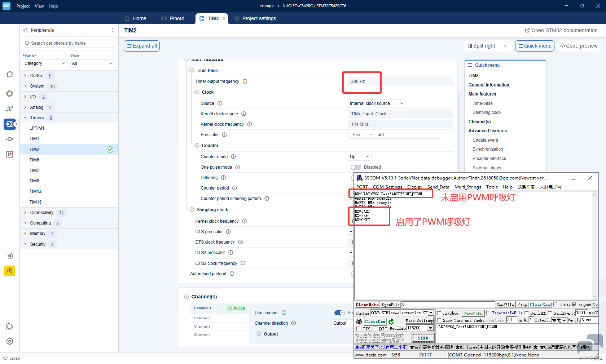Click info icon beside Autoreload preload

(x=232, y=274)
